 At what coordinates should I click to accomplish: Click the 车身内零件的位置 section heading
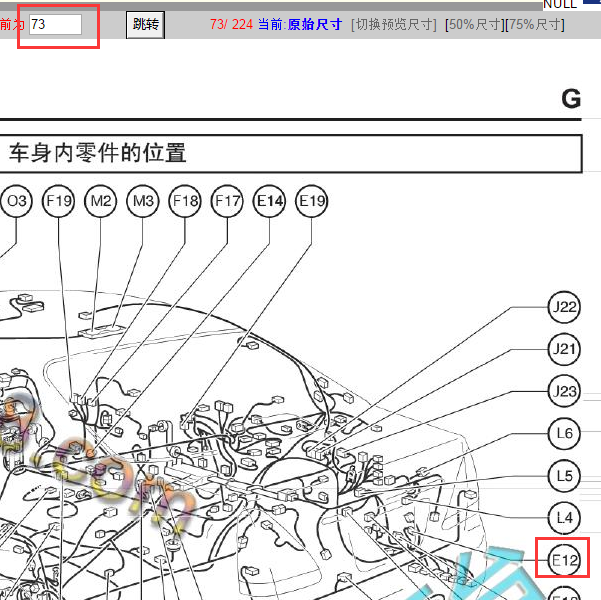(98, 153)
